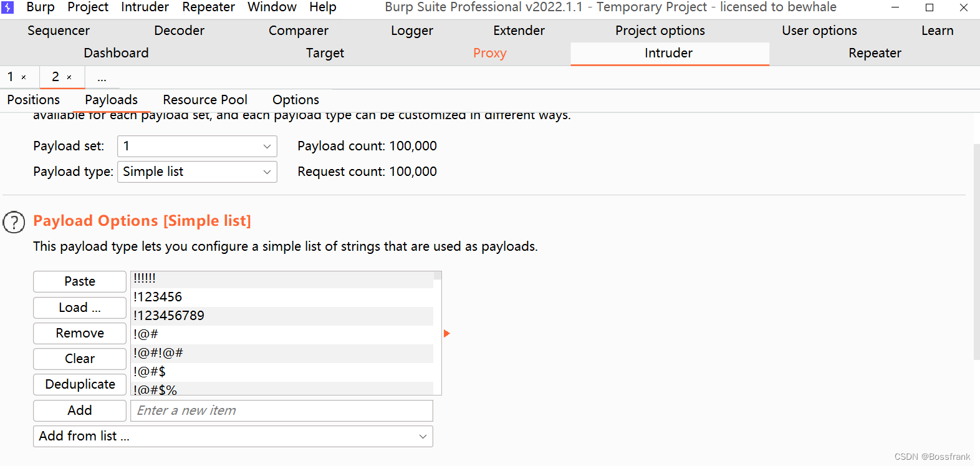Open the Help menu
This screenshot has height=466, width=980.
323,7
